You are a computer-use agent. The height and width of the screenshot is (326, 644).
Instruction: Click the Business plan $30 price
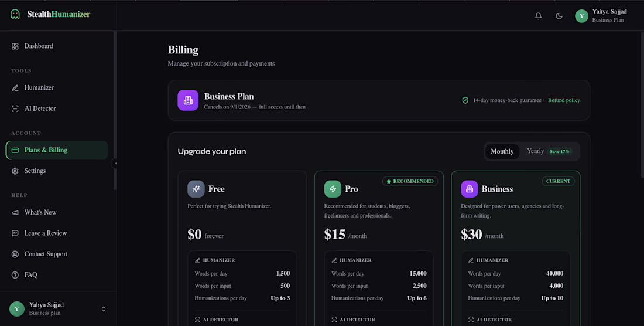coord(471,235)
